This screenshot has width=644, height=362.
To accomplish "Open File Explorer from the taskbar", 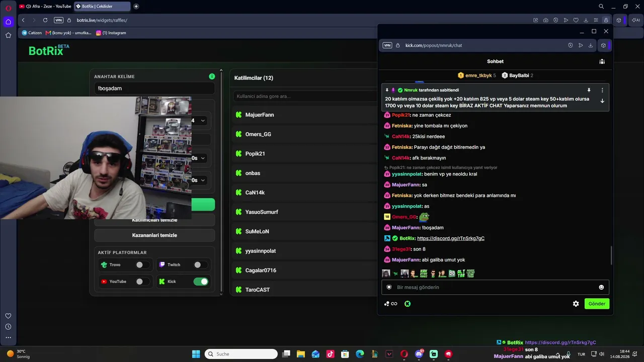I will pos(300,354).
